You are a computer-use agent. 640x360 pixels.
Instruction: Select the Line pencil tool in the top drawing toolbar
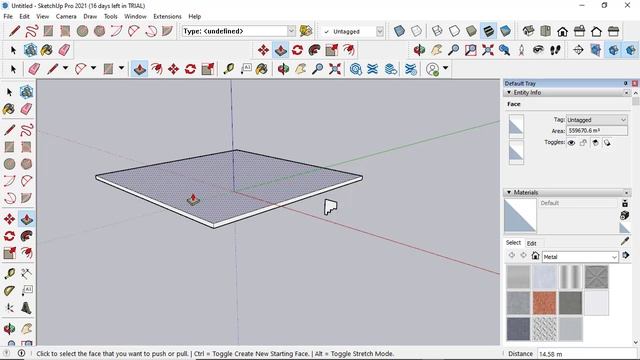[x=14, y=31]
